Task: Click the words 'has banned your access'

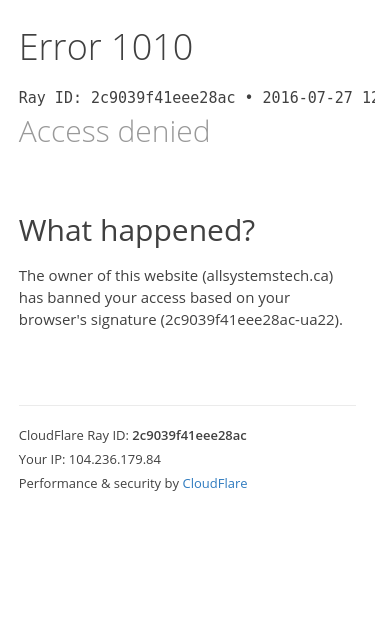Action: coord(102,298)
